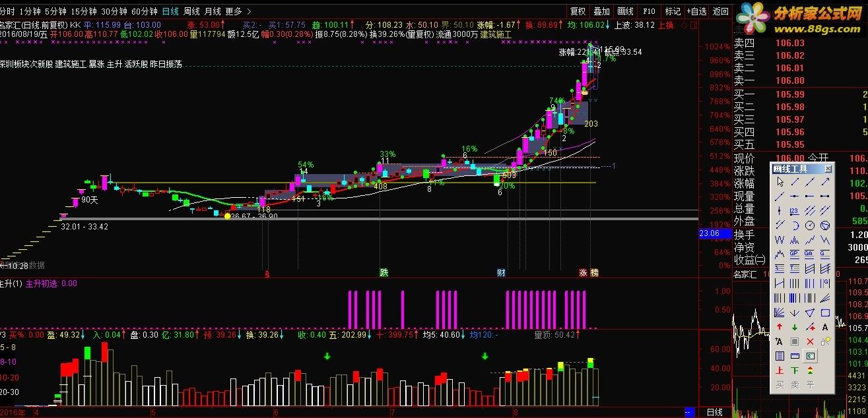The height and width of the screenshot is (418, 868).
Task: Click the 返回 back button
Action: pos(721,11)
